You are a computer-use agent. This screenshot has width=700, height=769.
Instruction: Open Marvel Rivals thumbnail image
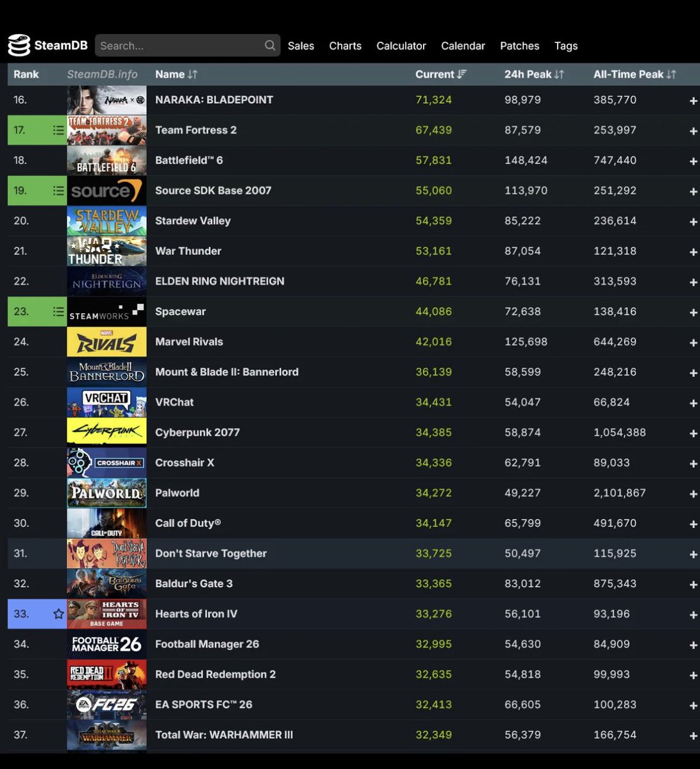click(106, 342)
